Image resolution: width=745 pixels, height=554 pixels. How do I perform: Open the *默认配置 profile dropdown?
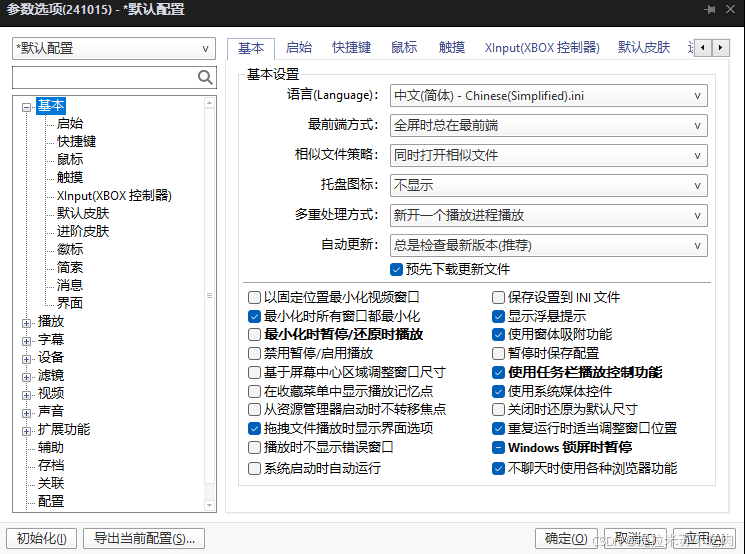pos(114,48)
